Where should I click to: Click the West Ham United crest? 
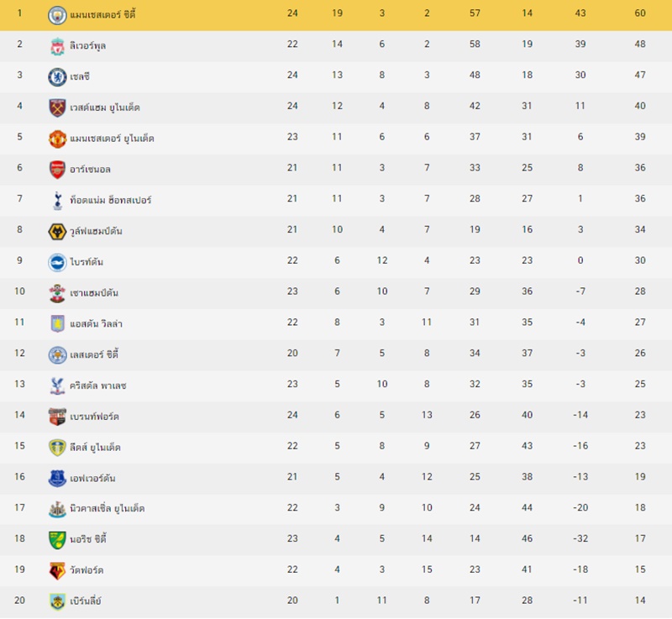[x=57, y=108]
